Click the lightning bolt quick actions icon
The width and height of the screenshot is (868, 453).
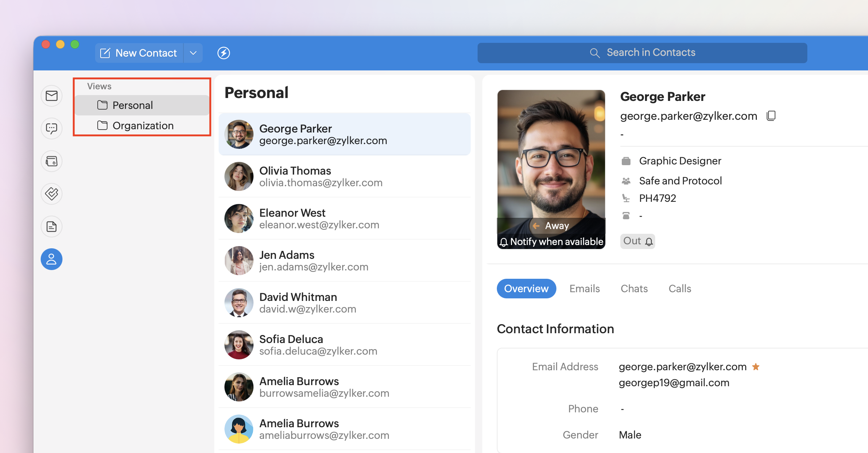(224, 53)
